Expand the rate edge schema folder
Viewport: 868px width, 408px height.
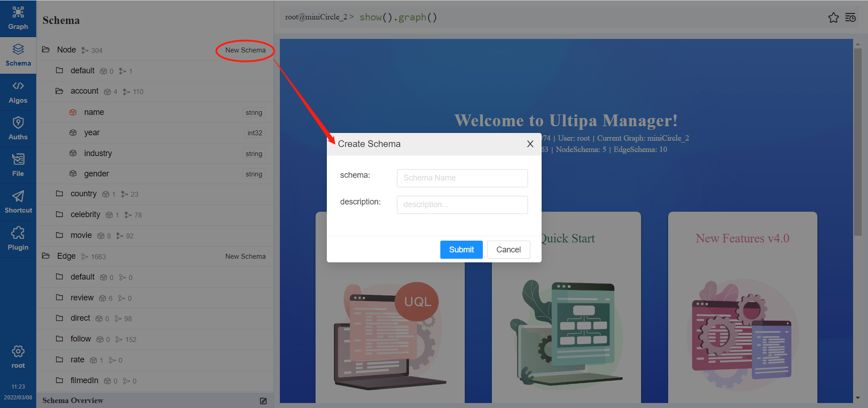[59, 360]
